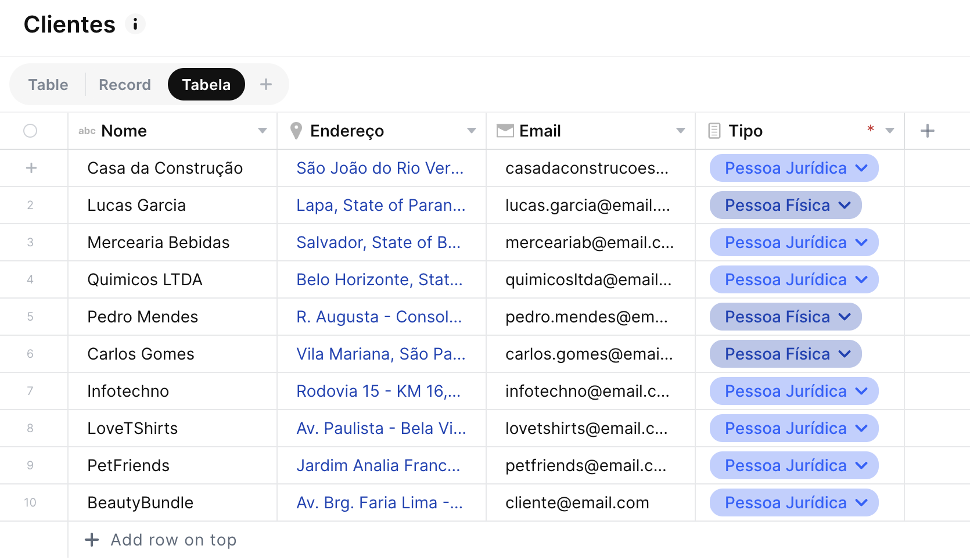Open the Endereço column dropdown arrow
970x560 pixels.
(x=472, y=131)
